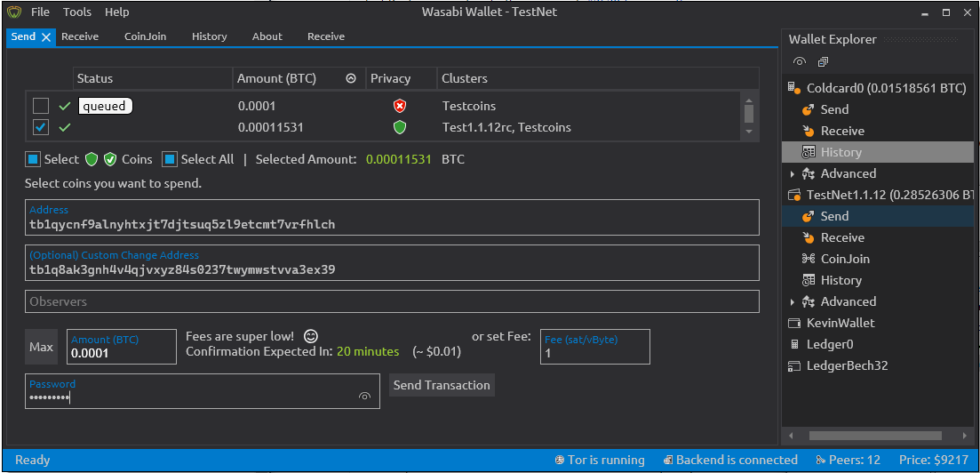Expand Advanced under TestNet1.1.12
This screenshot has width=980, height=473.
(793, 301)
